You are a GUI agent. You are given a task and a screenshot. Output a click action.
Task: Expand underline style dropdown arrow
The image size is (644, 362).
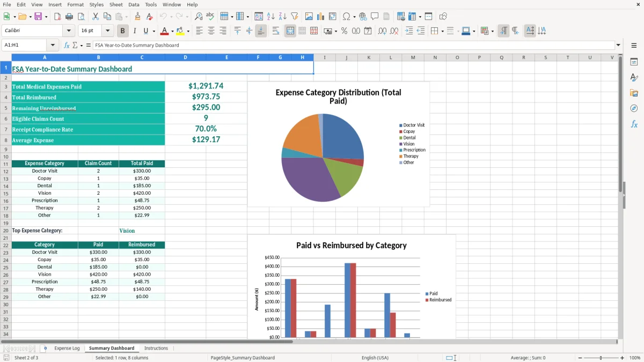point(153,31)
